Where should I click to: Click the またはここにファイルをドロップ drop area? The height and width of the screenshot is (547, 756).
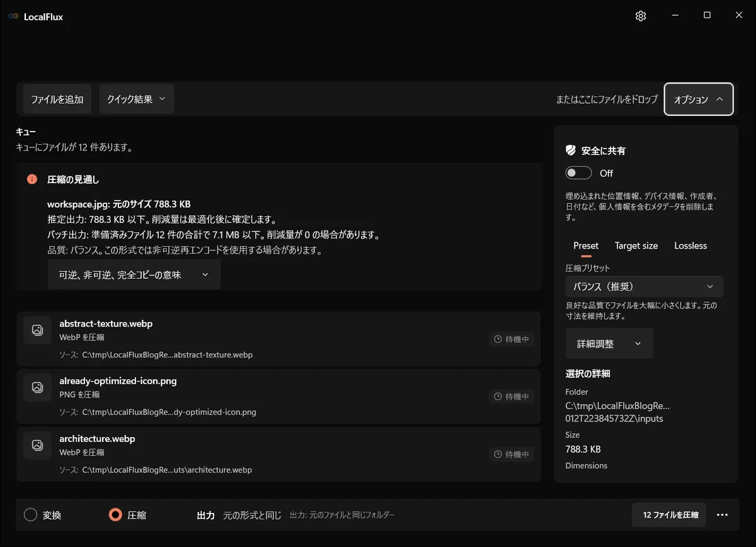[x=607, y=99]
